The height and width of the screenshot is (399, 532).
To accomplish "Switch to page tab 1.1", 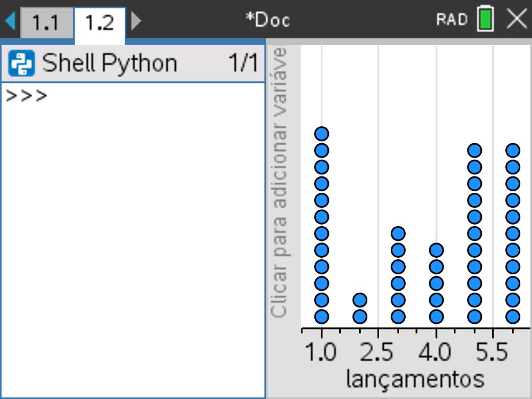I will click(x=47, y=23).
